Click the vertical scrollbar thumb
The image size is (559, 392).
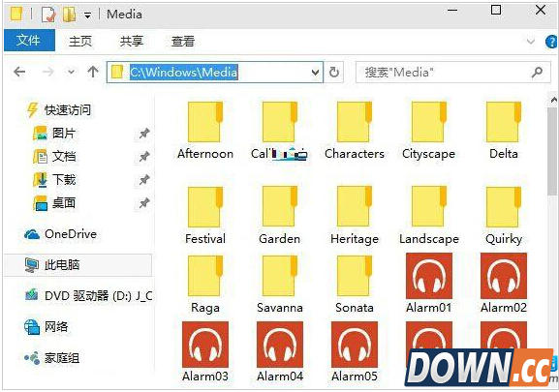pyautogui.click(x=552, y=151)
